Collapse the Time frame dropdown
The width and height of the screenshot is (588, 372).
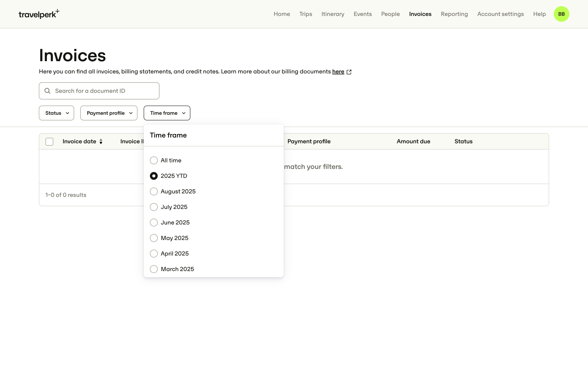point(167,113)
